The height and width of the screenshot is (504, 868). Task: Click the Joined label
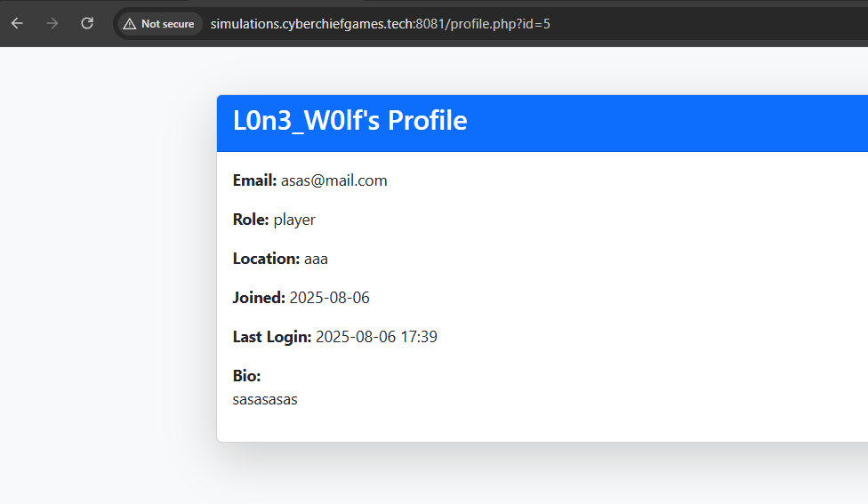point(259,298)
